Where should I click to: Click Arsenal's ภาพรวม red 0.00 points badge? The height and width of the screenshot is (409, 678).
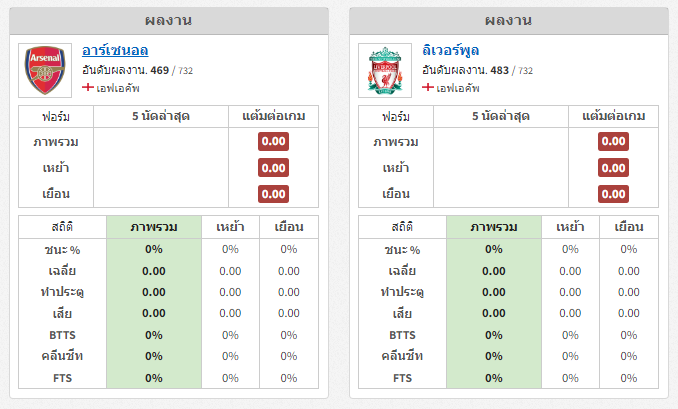tap(273, 141)
